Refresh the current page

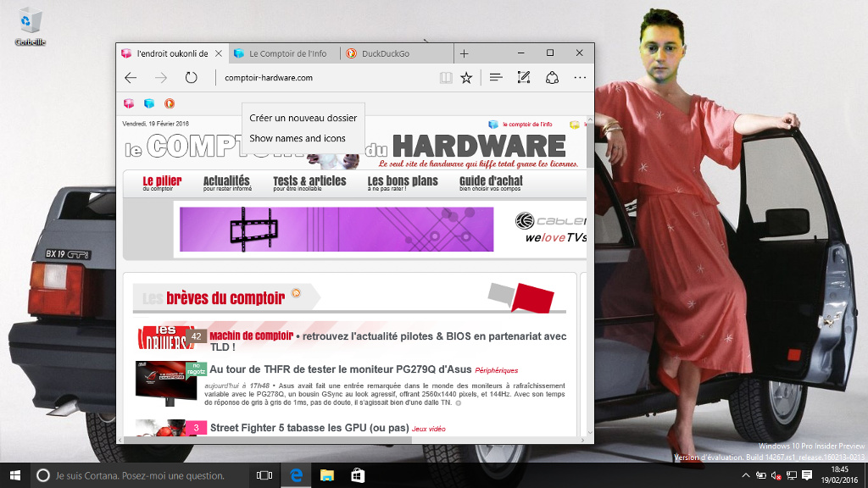(x=191, y=78)
